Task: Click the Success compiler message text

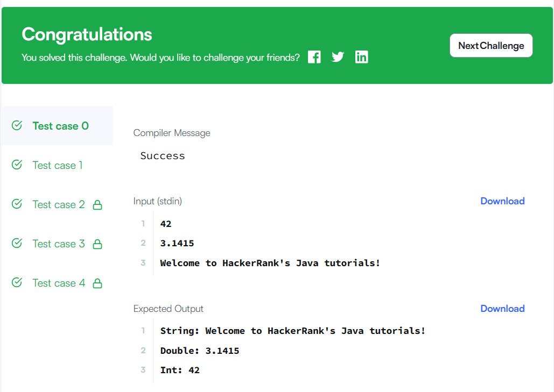Action: tap(163, 156)
